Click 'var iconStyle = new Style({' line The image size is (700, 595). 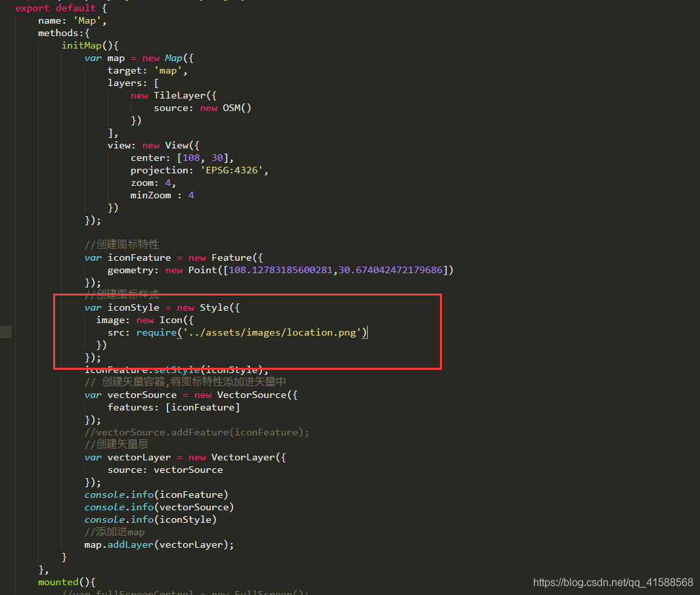tap(162, 307)
